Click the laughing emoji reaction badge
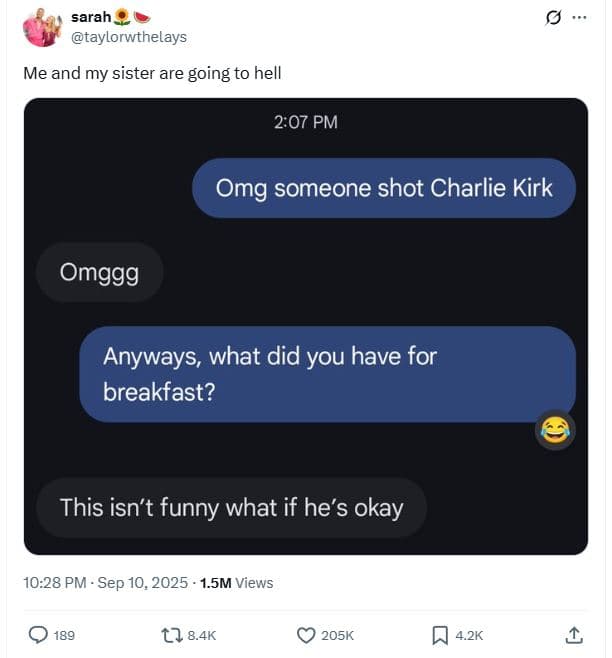Viewport: 612px width, 658px height. 555,430
